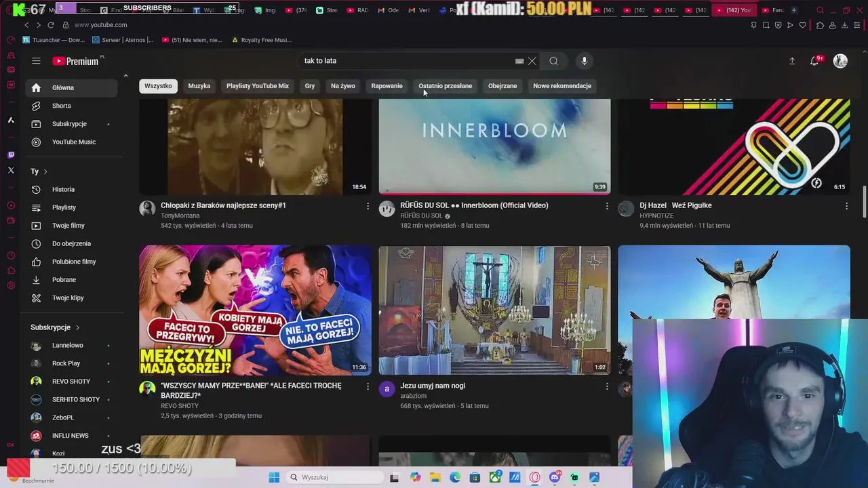Image resolution: width=868 pixels, height=488 pixels.
Task: Collapse the sidebar using the small up arrow
Action: [x=125, y=75]
